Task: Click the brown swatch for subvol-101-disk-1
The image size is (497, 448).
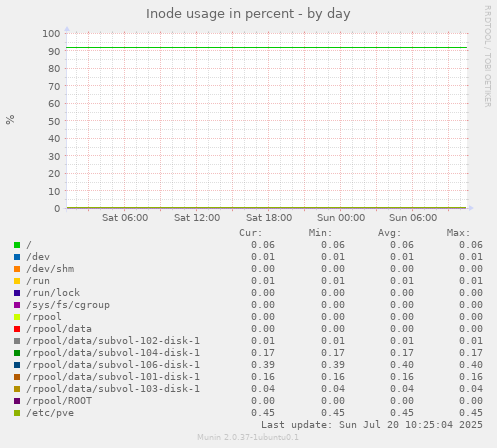Action: coord(17,377)
